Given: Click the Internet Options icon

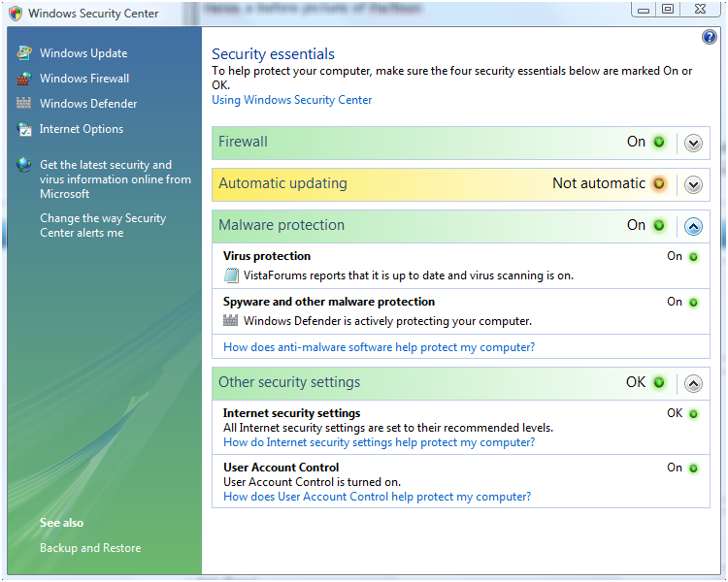Looking at the screenshot, I should pos(24,129).
